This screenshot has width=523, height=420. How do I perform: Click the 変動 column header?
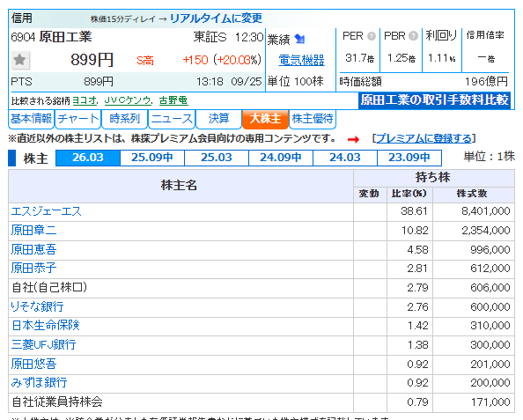pyautogui.click(x=369, y=194)
